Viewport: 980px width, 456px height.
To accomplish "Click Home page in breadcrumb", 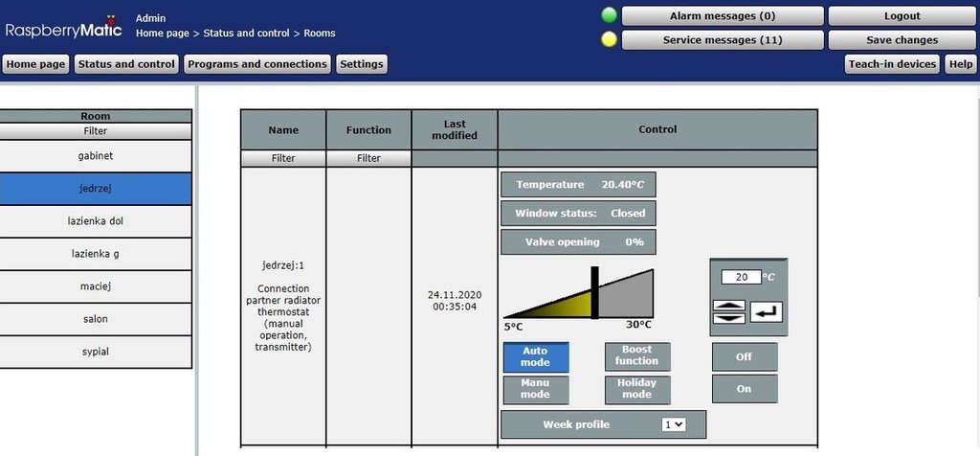I will pos(162,34).
